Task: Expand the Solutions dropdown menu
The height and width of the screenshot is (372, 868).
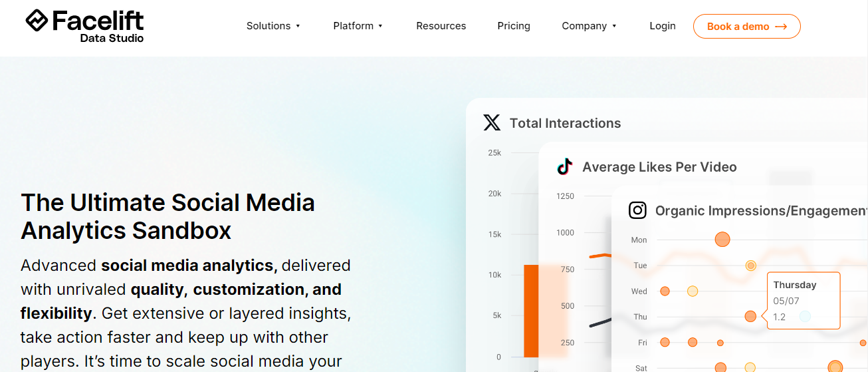Action: 273,26
